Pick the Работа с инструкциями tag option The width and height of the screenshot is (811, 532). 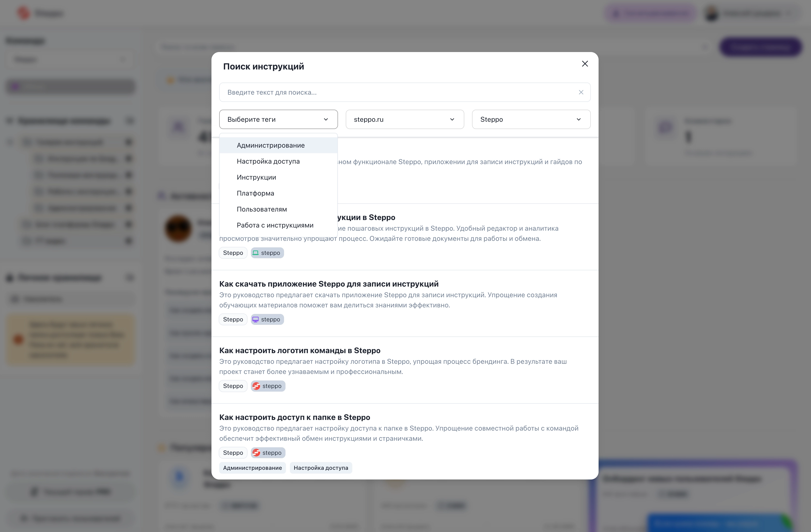tap(275, 225)
